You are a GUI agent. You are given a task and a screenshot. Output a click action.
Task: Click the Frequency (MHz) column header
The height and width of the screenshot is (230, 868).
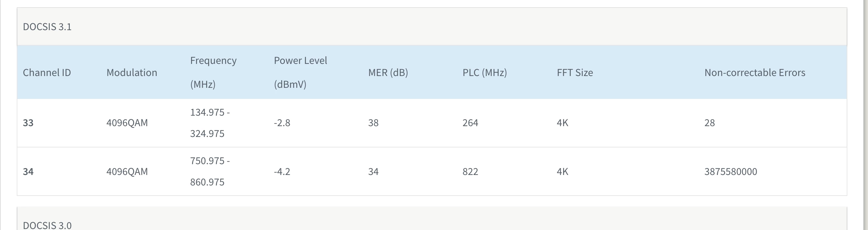pyautogui.click(x=213, y=72)
